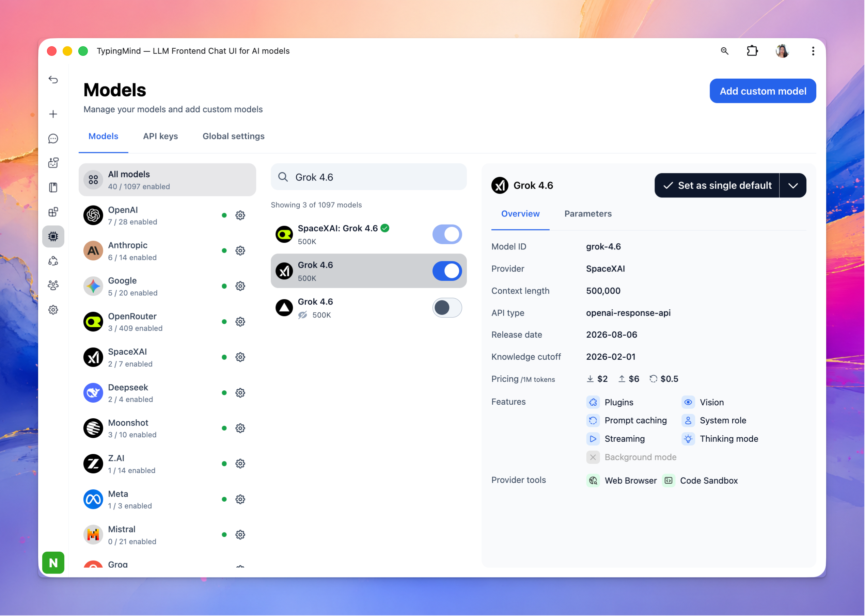The height and width of the screenshot is (616, 865).
Task: Click the green verified badge on SpaceXAI: Grok 4.6
Action: 385,228
